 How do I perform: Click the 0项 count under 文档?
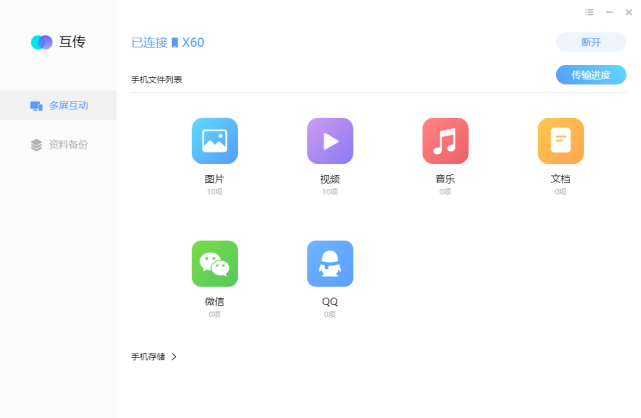(560, 192)
